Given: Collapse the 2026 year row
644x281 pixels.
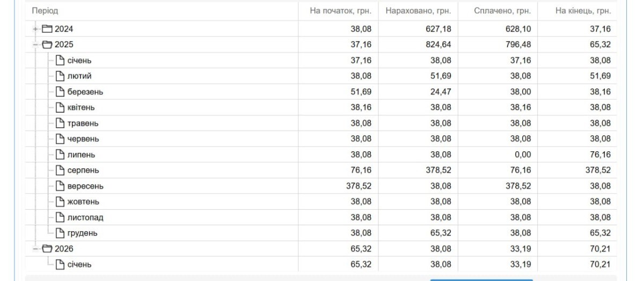Looking at the screenshot, I should pos(35,249).
